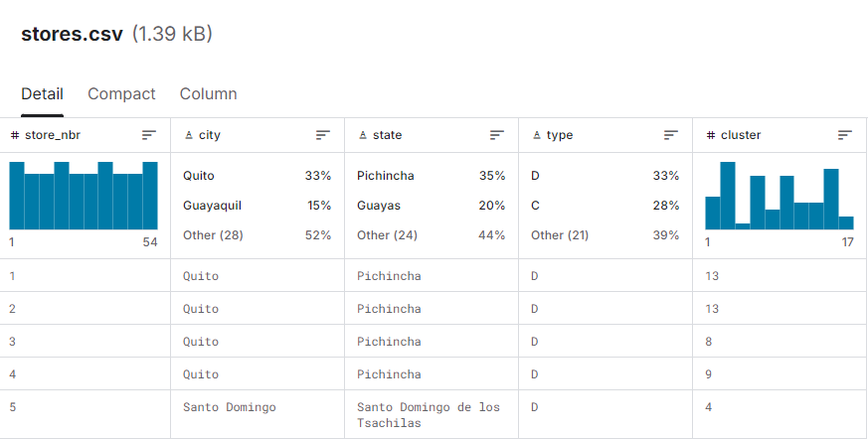Select the Pichincha 35% state entry
This screenshot has width=868, height=439.
(x=431, y=176)
